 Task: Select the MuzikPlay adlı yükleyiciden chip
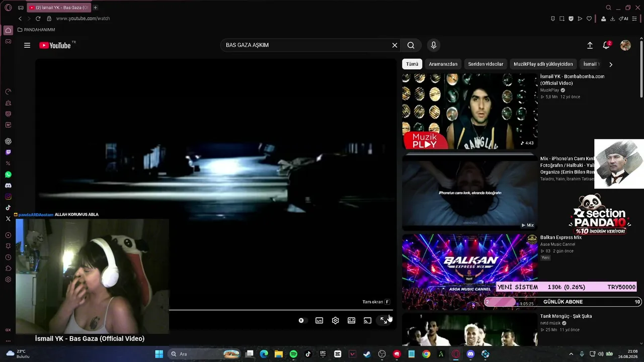(543, 64)
